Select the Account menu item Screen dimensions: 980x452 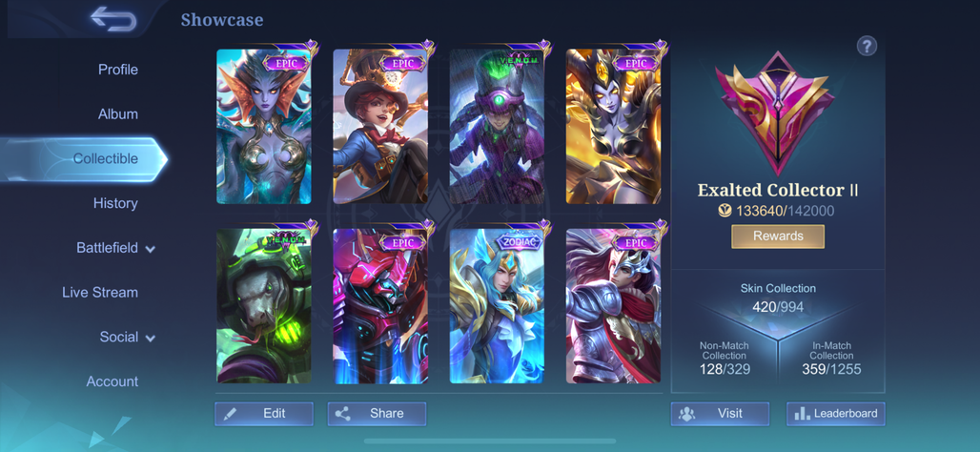pos(112,381)
